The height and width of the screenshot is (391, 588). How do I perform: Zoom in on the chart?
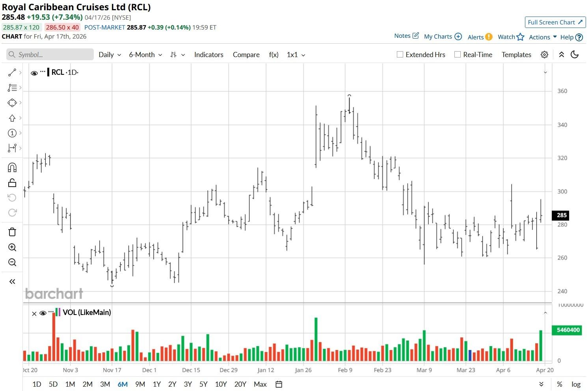pos(12,247)
